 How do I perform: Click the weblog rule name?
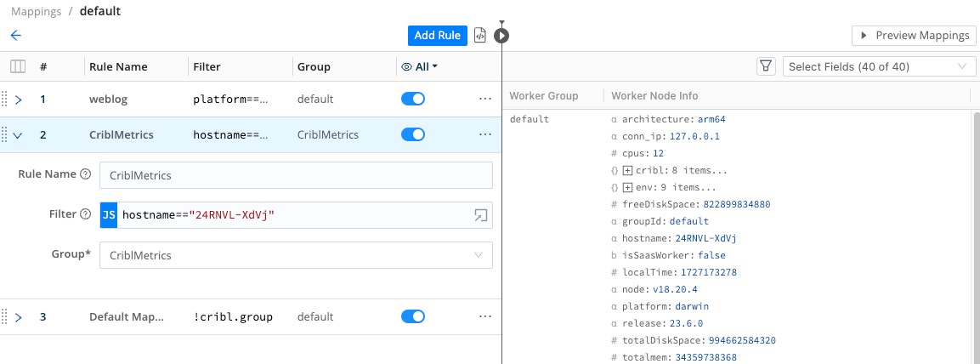pos(107,99)
